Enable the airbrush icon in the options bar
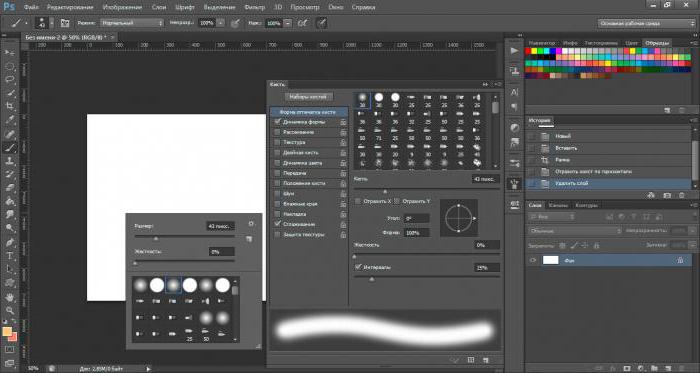The image size is (700, 373). point(303,23)
